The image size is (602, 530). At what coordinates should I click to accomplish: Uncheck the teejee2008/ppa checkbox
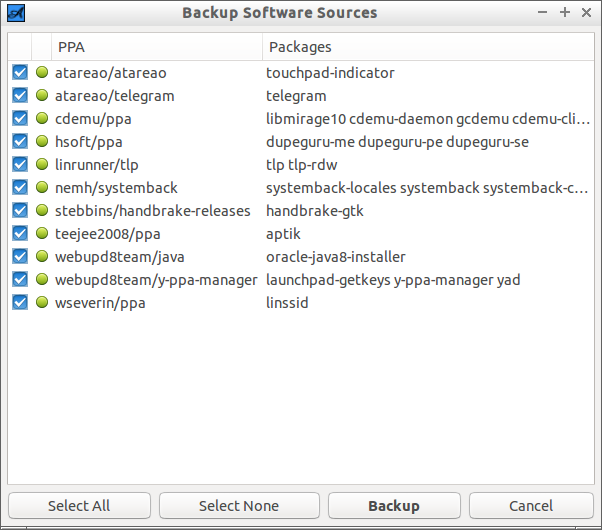[20, 233]
